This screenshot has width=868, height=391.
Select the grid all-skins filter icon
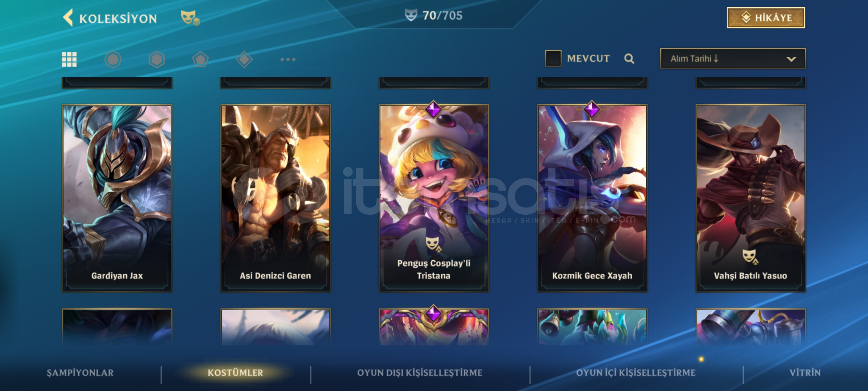pos(69,59)
